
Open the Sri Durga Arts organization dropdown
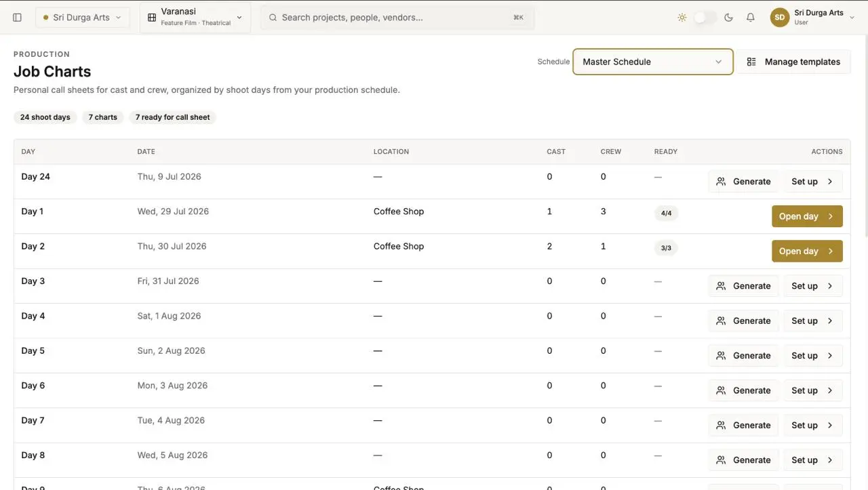click(83, 18)
